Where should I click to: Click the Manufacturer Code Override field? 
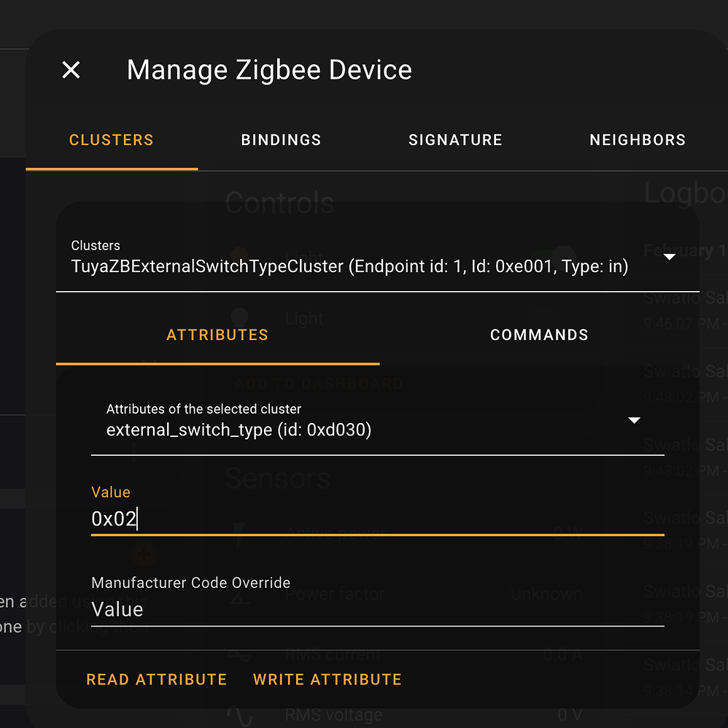pos(292,609)
